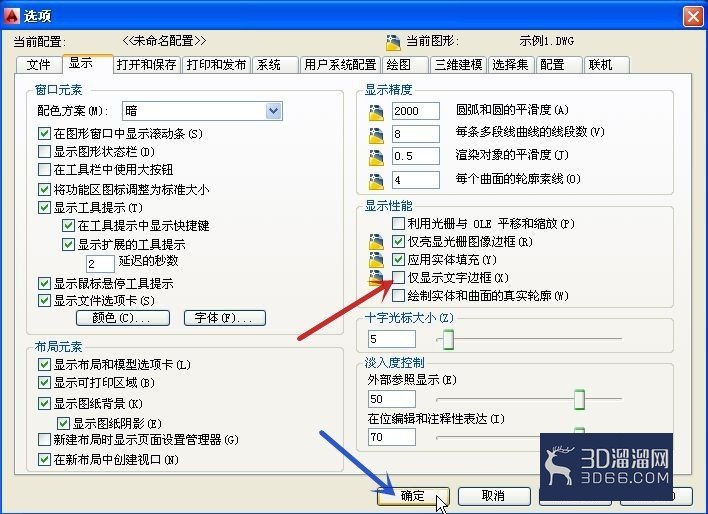Open the 打印和发布 tab
The image size is (708, 514).
pyautogui.click(x=216, y=65)
